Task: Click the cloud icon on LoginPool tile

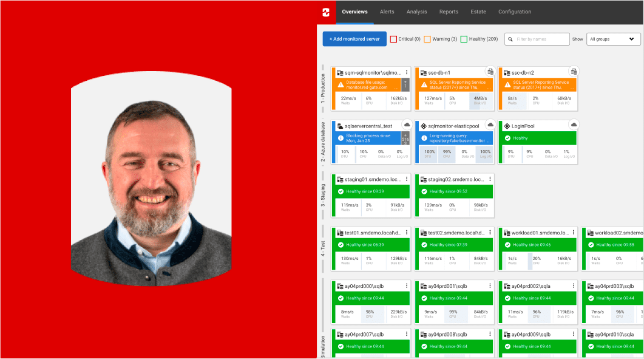Action: click(x=573, y=125)
